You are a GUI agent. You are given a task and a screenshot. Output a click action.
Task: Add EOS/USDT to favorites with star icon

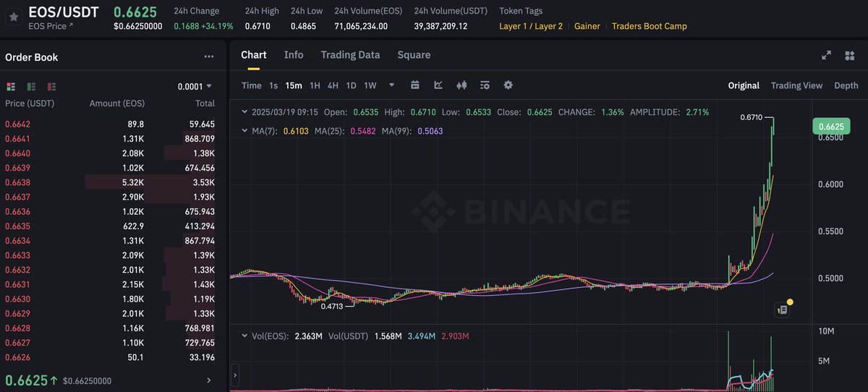[14, 17]
